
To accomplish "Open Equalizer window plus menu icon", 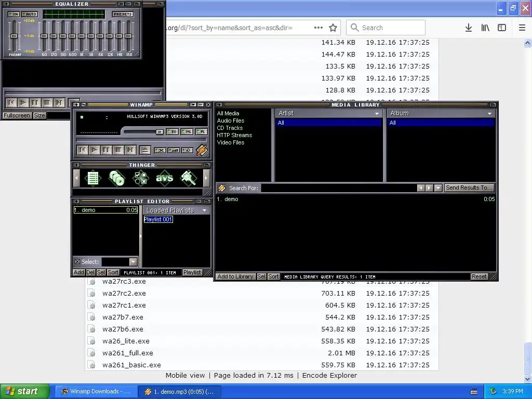I will pyautogui.click(x=6, y=4).
